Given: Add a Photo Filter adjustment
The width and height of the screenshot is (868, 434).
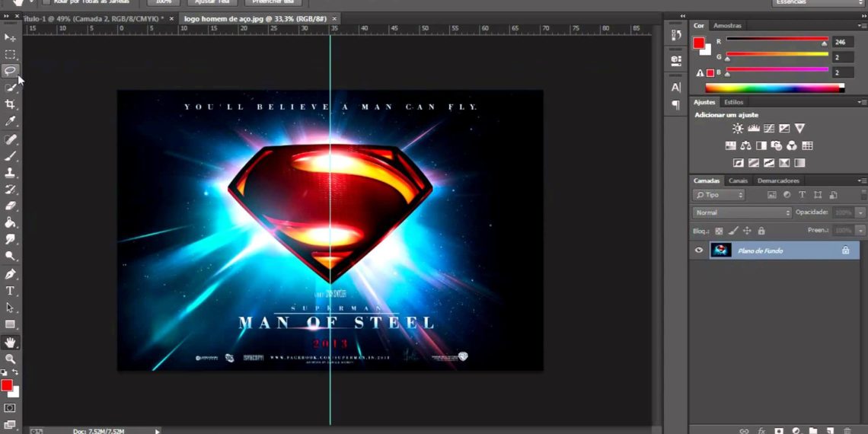Looking at the screenshot, I should tap(777, 145).
